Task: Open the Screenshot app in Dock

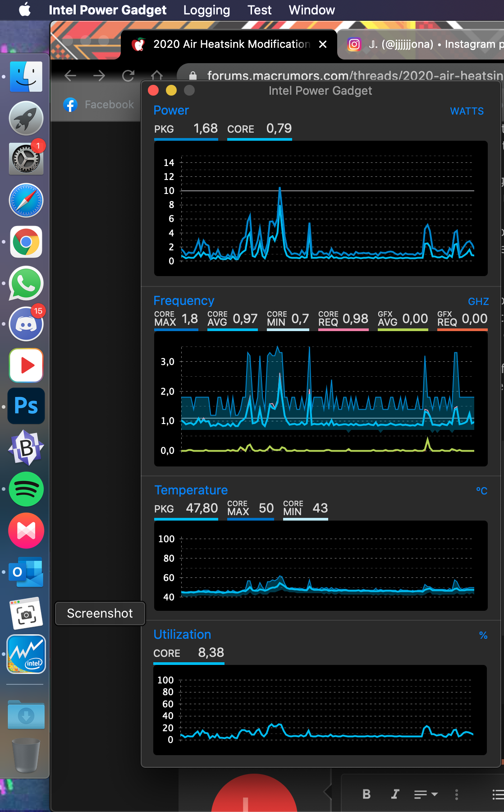Action: tap(26, 614)
